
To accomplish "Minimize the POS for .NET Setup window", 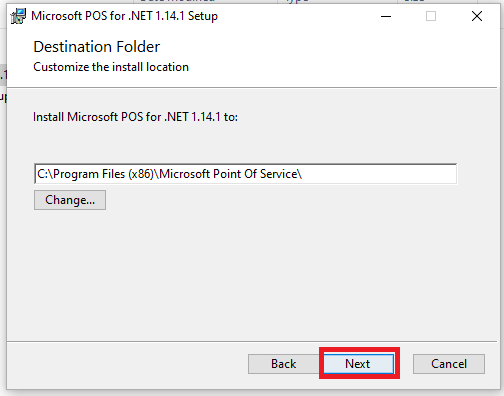I will (x=386, y=16).
